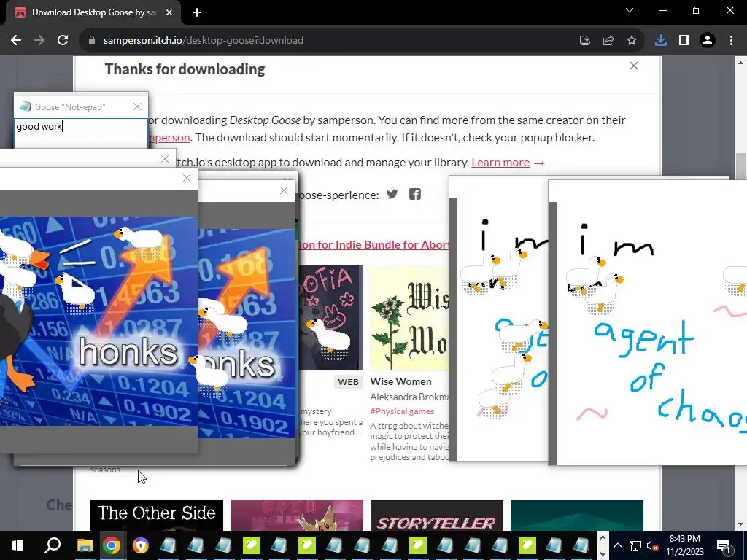Open a new browser tab
Image resolution: width=747 pixels, height=560 pixels.
click(x=197, y=12)
